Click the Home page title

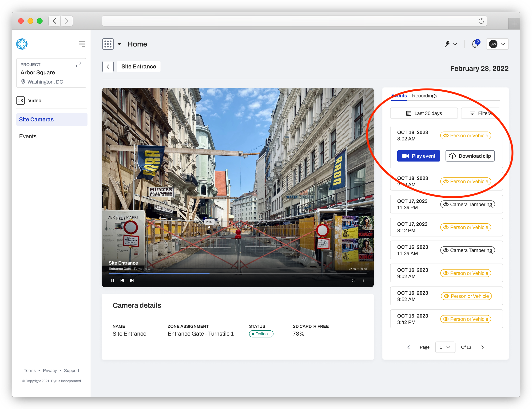tap(137, 44)
